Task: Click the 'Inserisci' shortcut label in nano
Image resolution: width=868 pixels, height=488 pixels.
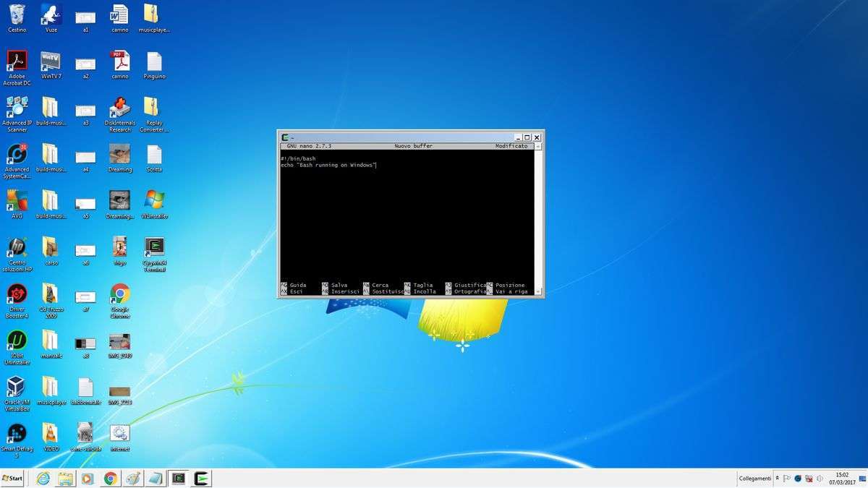Action: [x=345, y=291]
